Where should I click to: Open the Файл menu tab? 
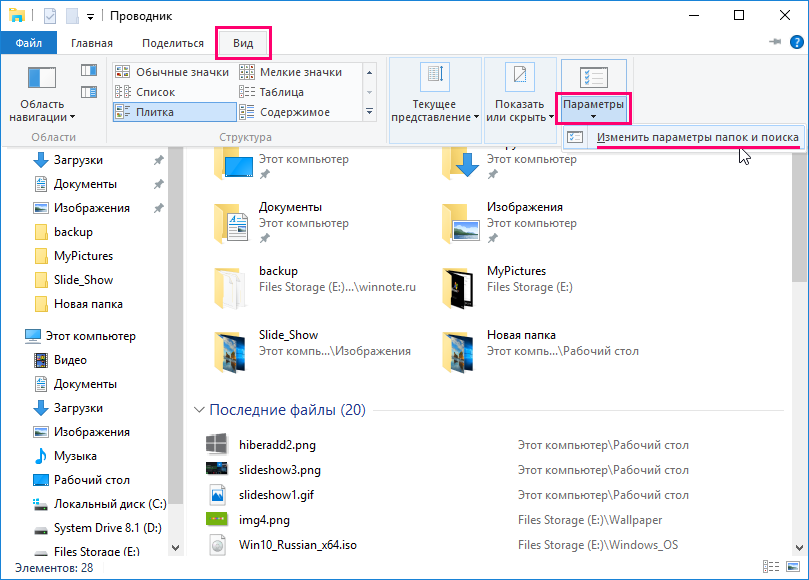(28, 43)
